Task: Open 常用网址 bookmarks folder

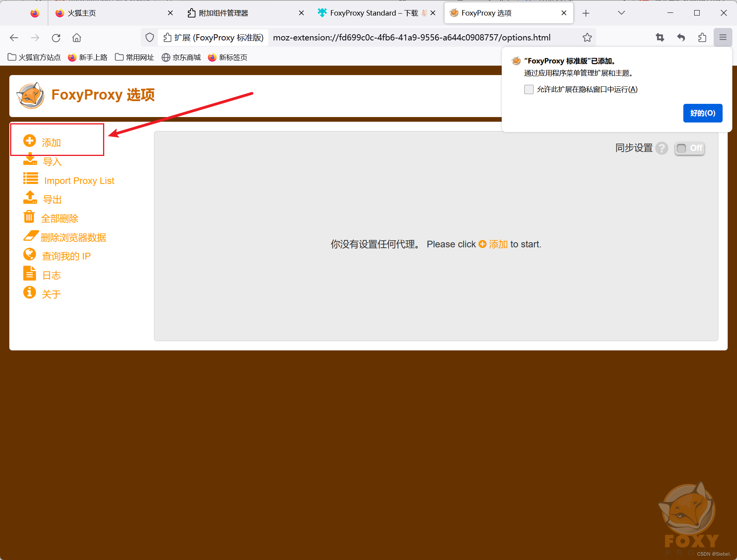Action: pos(135,58)
